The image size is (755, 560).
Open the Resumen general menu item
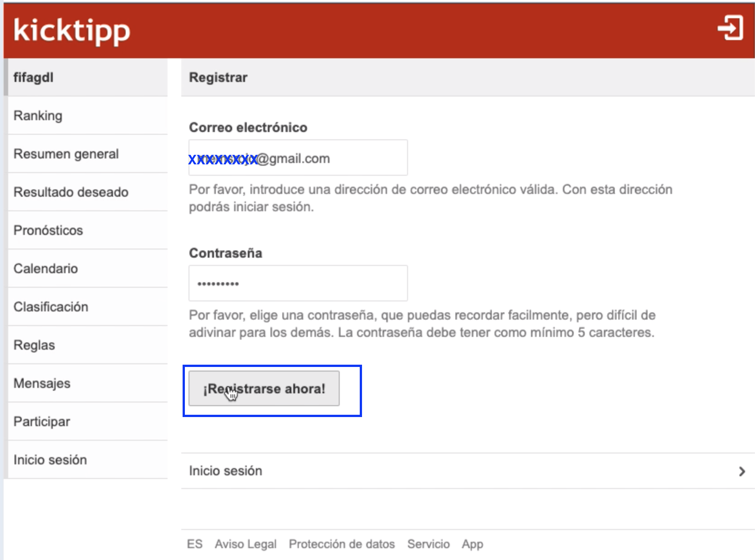click(x=66, y=154)
